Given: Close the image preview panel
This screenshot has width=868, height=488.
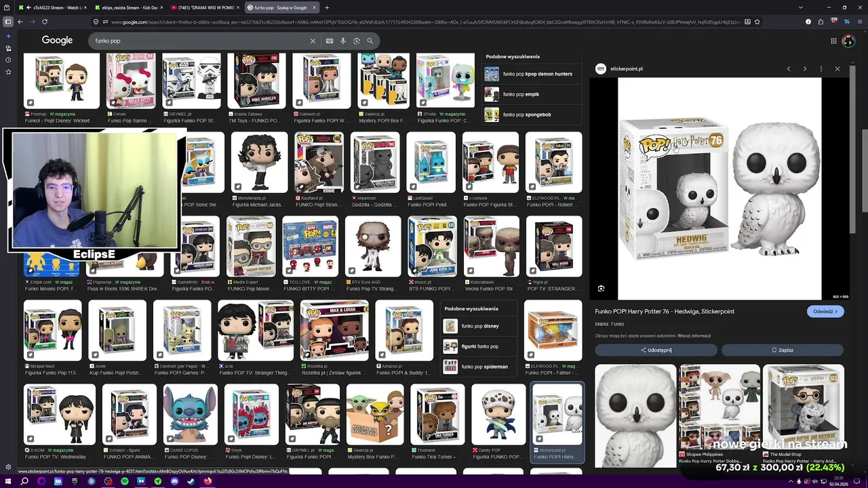Looking at the screenshot, I should (837, 68).
